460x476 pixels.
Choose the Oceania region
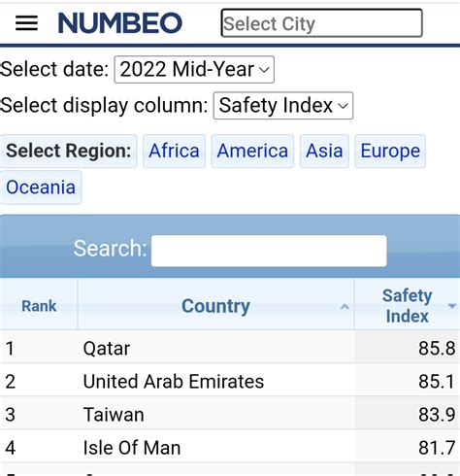tap(41, 187)
